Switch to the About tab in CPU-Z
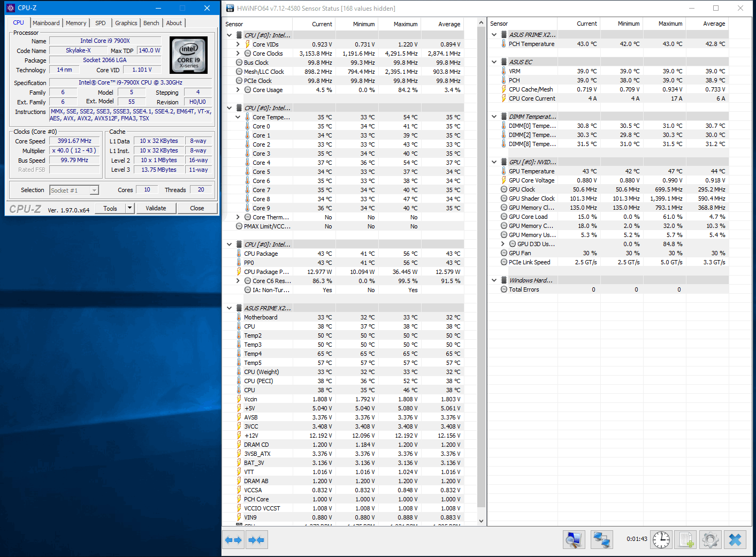 (x=174, y=23)
